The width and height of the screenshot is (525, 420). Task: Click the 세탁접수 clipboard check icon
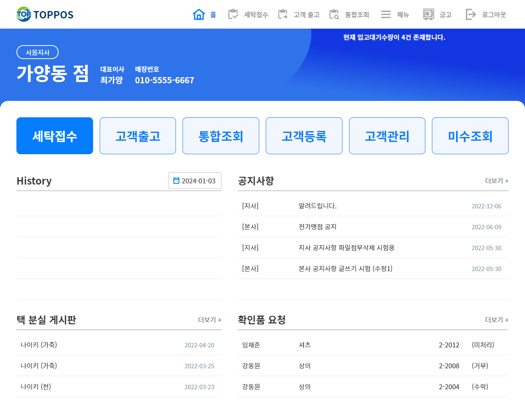(x=233, y=14)
